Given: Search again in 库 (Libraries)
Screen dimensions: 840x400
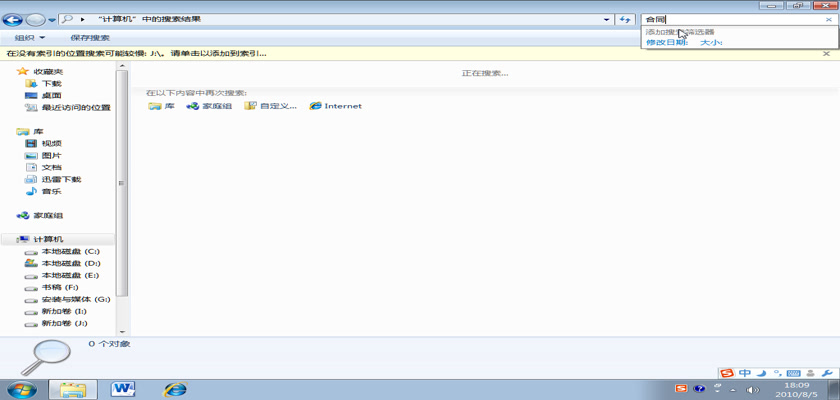Looking at the screenshot, I should pos(161,106).
